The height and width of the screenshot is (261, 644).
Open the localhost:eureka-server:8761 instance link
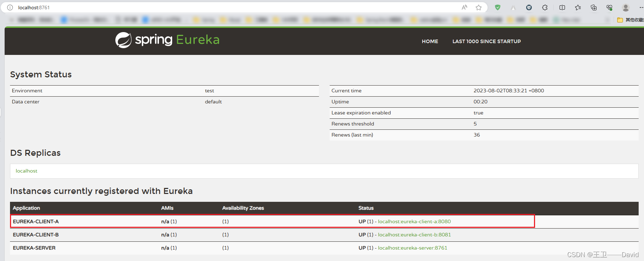[413, 248]
